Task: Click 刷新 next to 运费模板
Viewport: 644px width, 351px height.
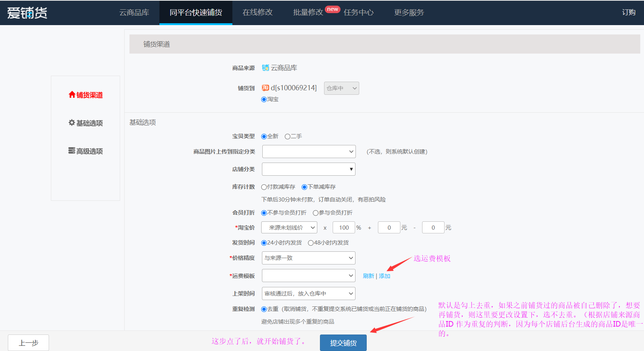Action: pos(369,276)
